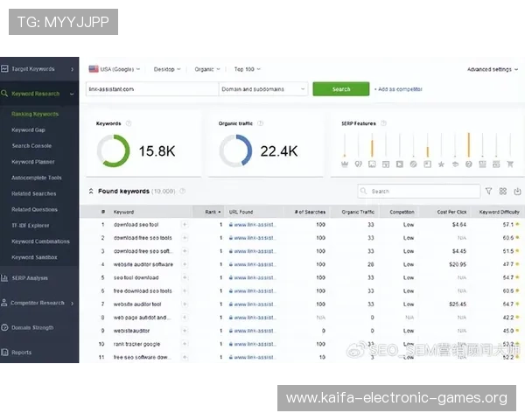Click the export download icon
The height and width of the screenshot is (420, 525).
click(517, 191)
